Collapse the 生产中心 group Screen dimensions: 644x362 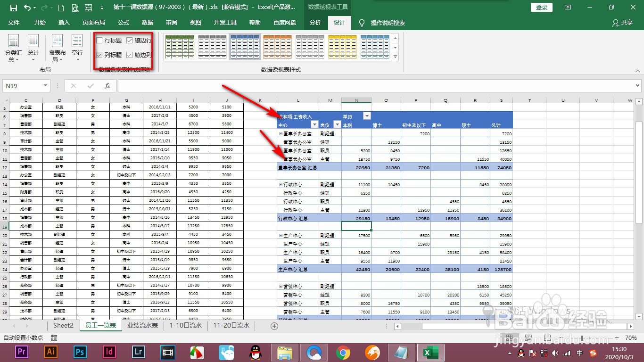click(x=281, y=235)
